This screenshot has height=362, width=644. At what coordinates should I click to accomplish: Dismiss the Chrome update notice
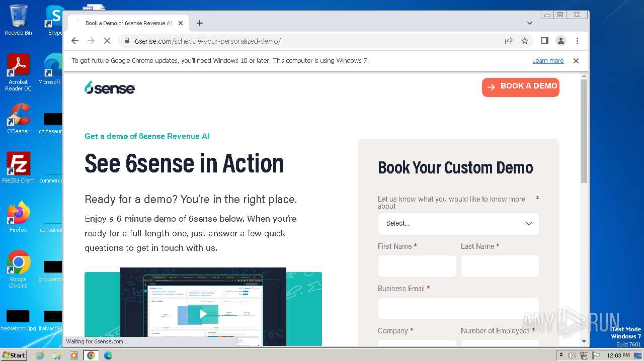[576, 61]
